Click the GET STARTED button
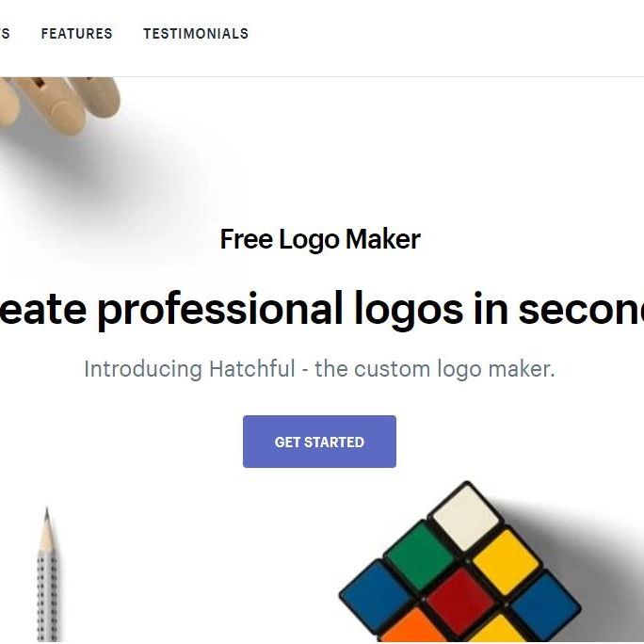The height and width of the screenshot is (644, 644). 319,442
